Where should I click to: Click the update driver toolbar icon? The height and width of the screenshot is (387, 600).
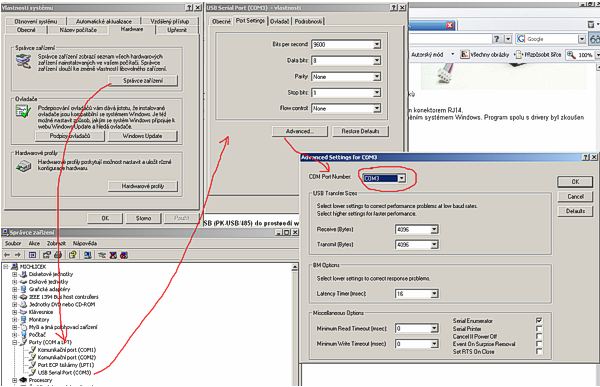coord(102,255)
